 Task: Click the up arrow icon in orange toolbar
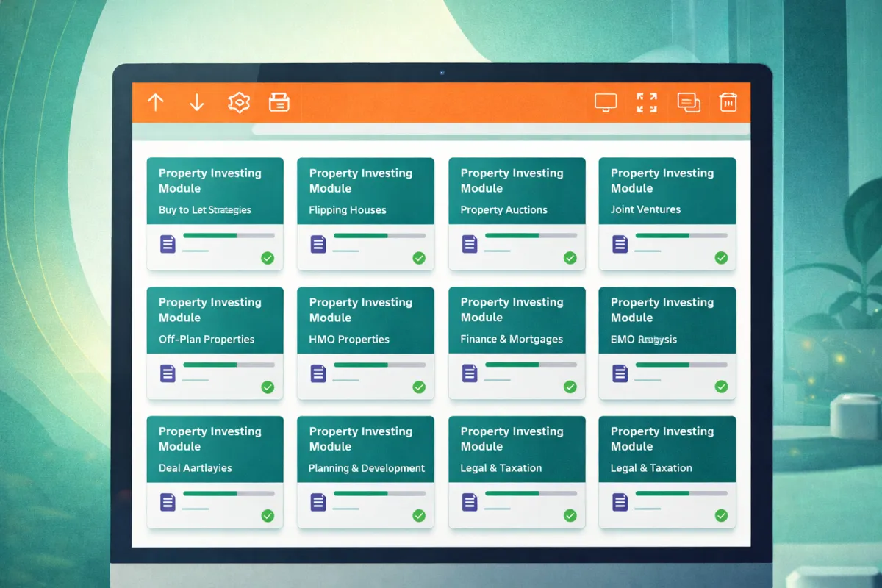click(155, 102)
